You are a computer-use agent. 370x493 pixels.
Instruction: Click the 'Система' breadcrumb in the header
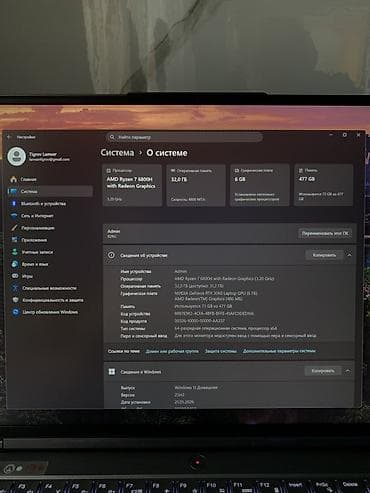[x=117, y=153]
